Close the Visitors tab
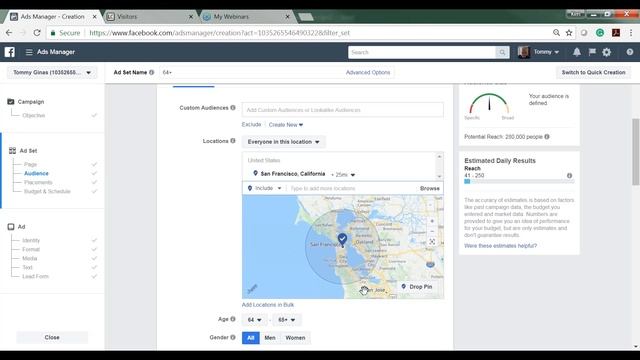The image size is (640, 360). click(191, 17)
